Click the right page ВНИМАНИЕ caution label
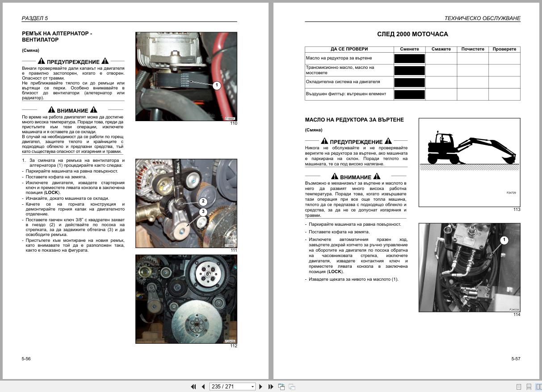Image resolution: width=542 pixels, height=392 pixels. tap(356, 177)
